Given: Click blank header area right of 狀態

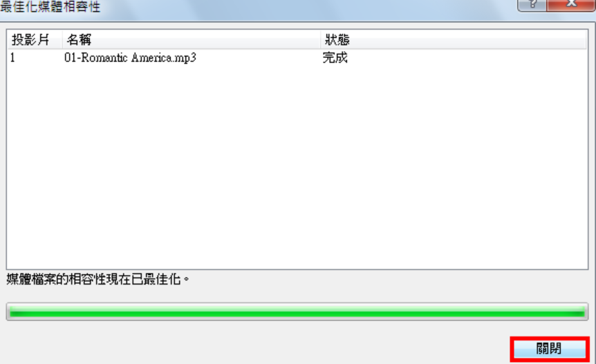Looking at the screenshot, I should (467, 39).
